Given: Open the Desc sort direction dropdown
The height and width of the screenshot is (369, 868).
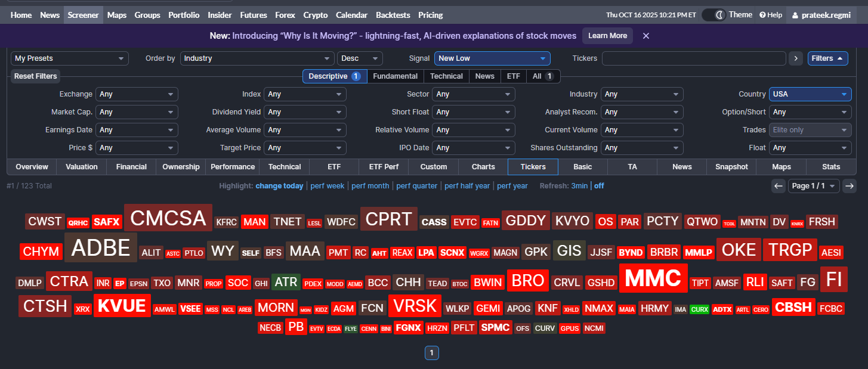Looking at the screenshot, I should pyautogui.click(x=360, y=58).
